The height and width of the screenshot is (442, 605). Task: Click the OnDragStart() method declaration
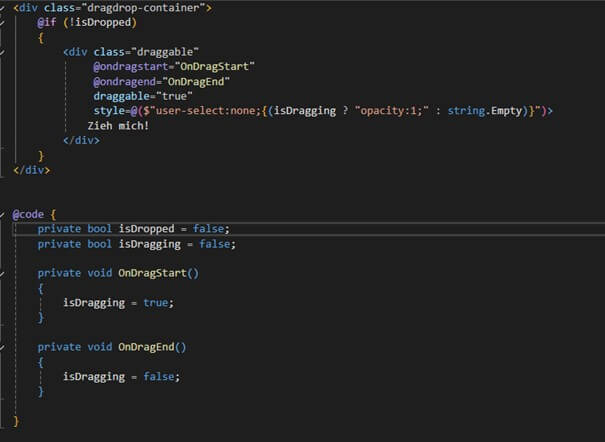(118, 273)
